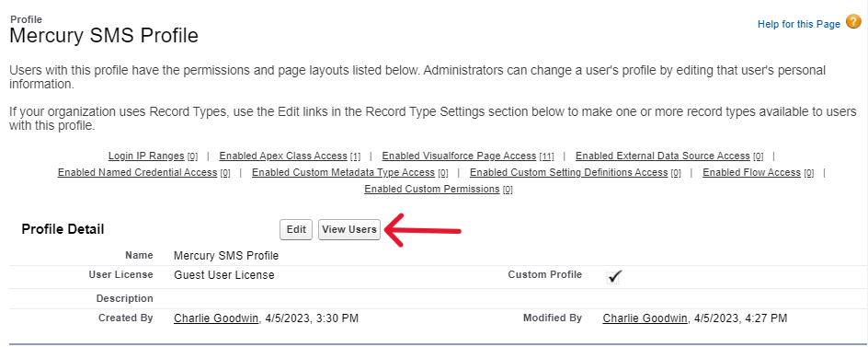Image resolution: width=868 pixels, height=347 pixels.
Task: Open Enabled Flow Access link
Action: (x=752, y=172)
